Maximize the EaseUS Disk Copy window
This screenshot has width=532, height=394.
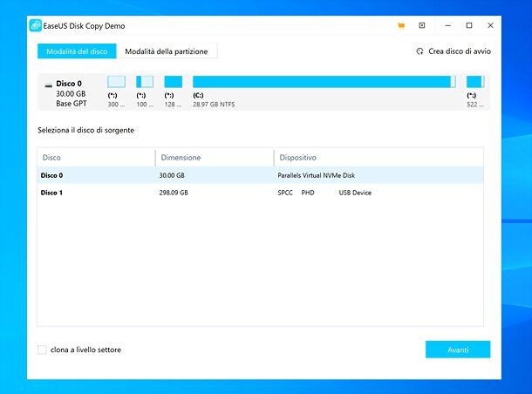coord(469,25)
